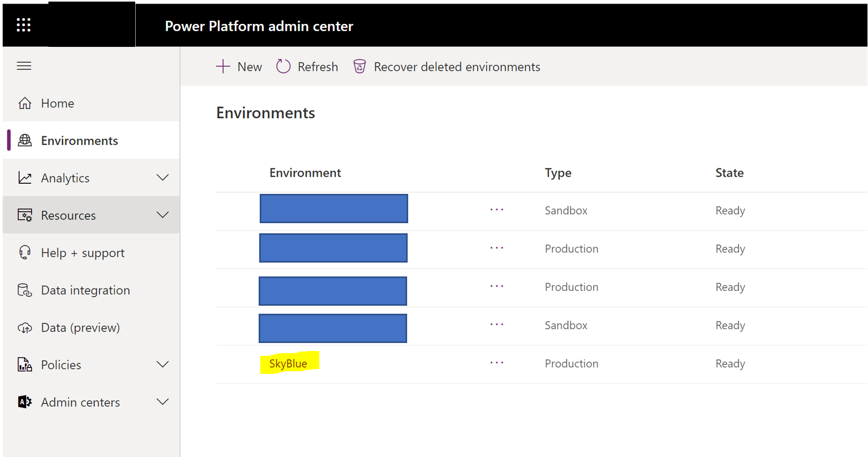Open more actions for second Sandbox row

[x=497, y=324]
